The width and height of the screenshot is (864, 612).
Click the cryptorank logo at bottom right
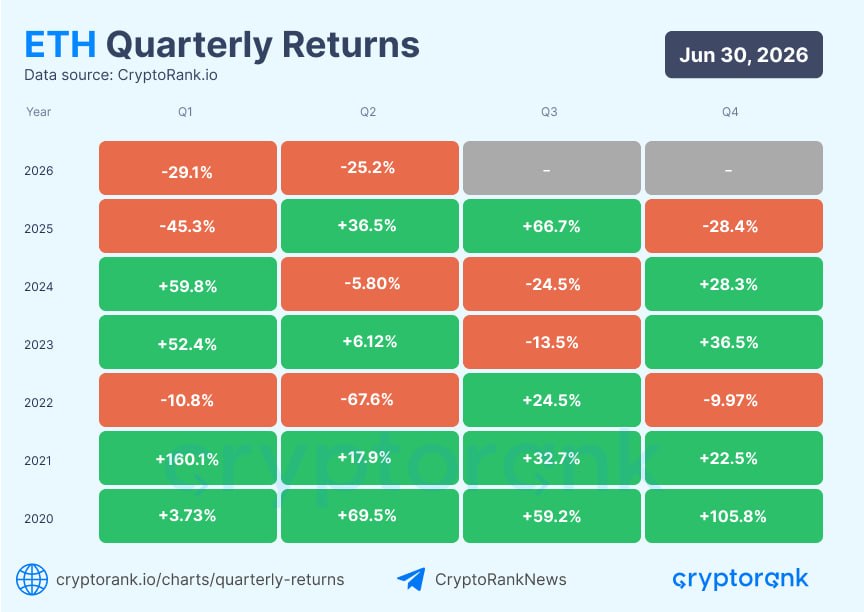(x=740, y=579)
